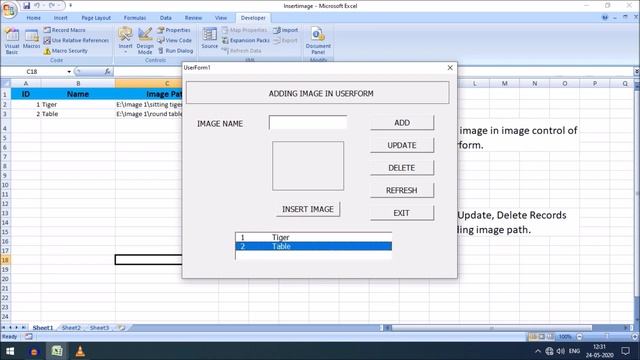Click the Select All corner button
The height and width of the screenshot is (360, 640).
[5, 83]
